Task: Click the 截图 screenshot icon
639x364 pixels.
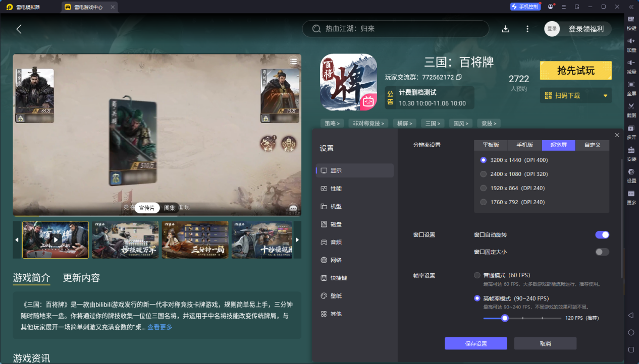Action: pos(631,110)
